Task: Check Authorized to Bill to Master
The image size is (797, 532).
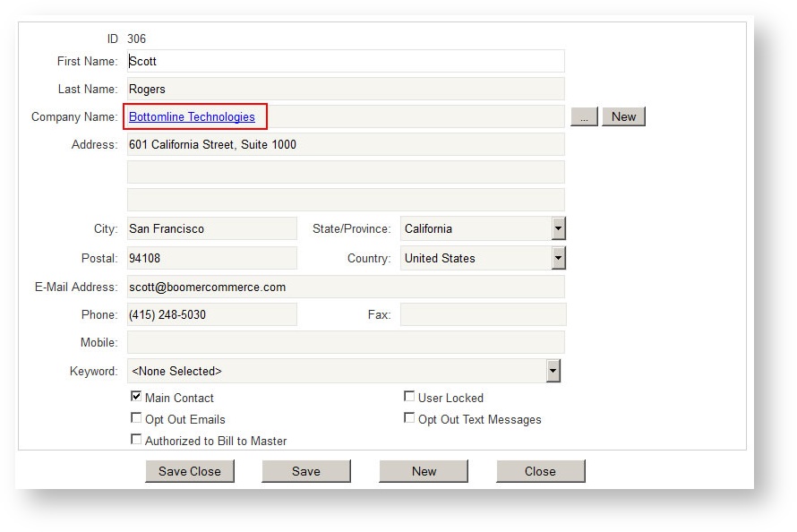Action: [x=136, y=439]
